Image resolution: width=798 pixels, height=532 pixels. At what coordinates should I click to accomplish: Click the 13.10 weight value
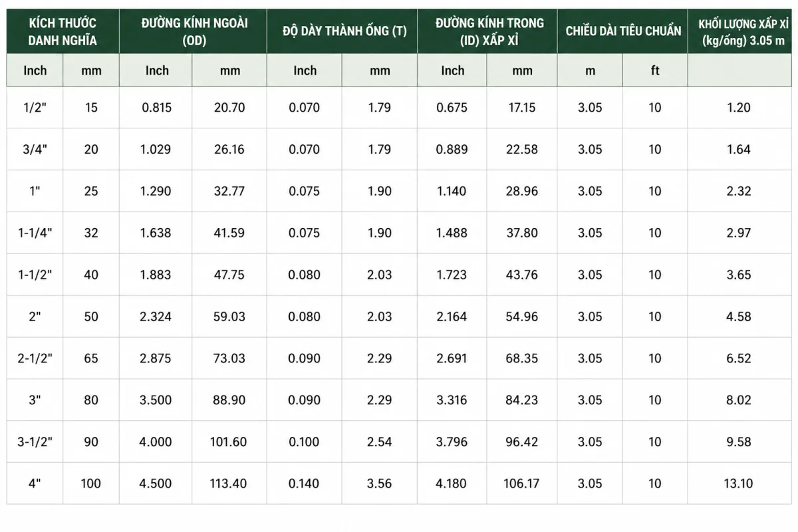click(739, 483)
